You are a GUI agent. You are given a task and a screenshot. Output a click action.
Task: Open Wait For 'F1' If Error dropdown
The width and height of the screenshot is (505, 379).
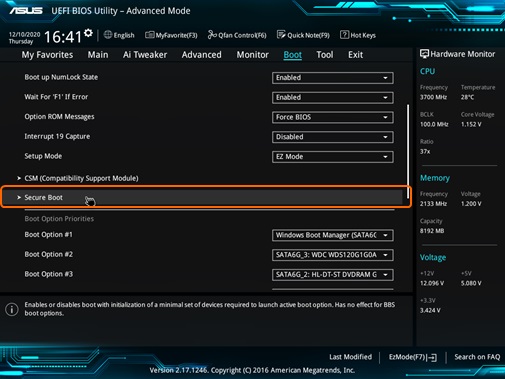[333, 97]
